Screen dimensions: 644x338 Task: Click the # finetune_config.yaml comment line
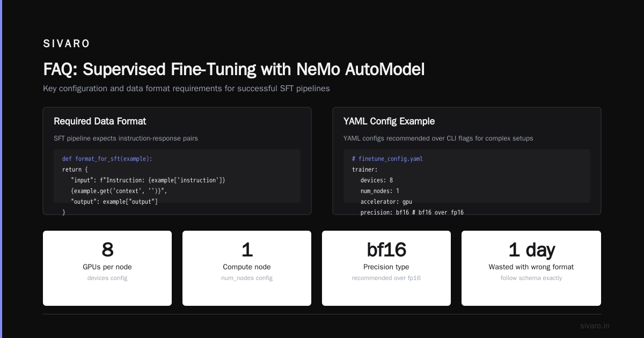click(x=387, y=159)
